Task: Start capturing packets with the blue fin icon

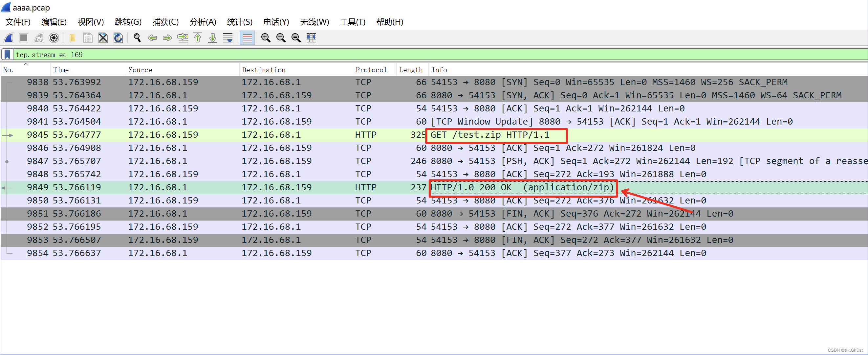Action: click(9, 38)
